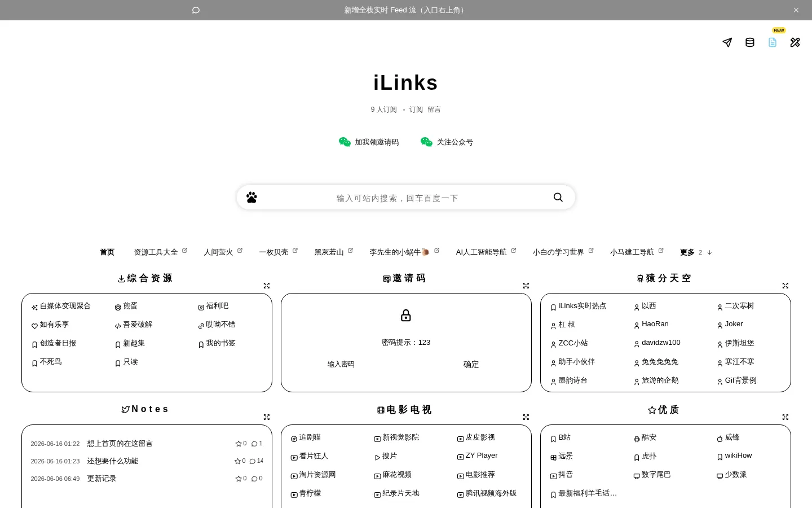Expand the 猿分天空 card fullscreen icon
Image resolution: width=812 pixels, height=508 pixels.
pos(785,286)
